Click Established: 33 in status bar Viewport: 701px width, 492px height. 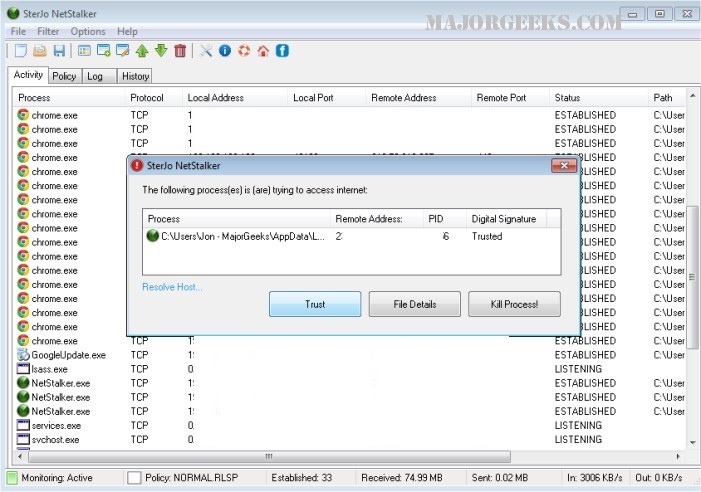coord(301,478)
